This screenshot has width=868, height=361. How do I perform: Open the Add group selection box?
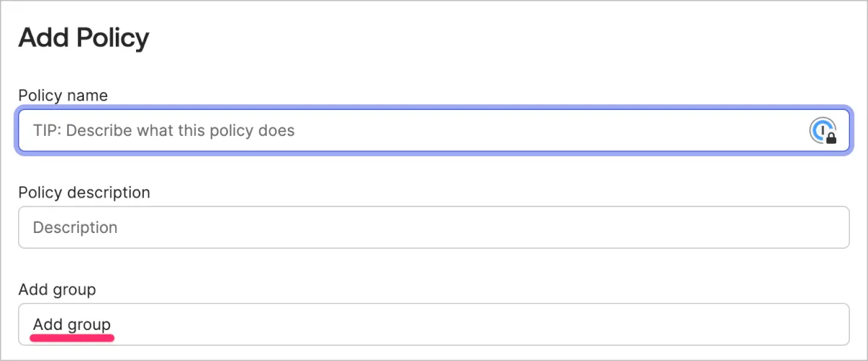click(434, 324)
